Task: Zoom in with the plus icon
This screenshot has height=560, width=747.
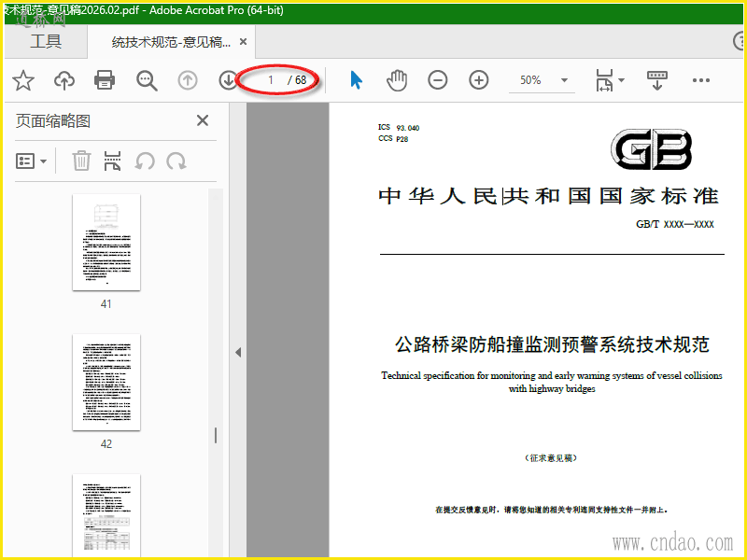Action: tap(478, 80)
